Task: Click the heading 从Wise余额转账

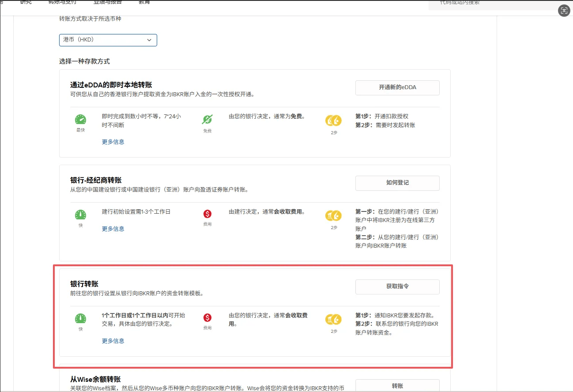Action: pos(95,379)
